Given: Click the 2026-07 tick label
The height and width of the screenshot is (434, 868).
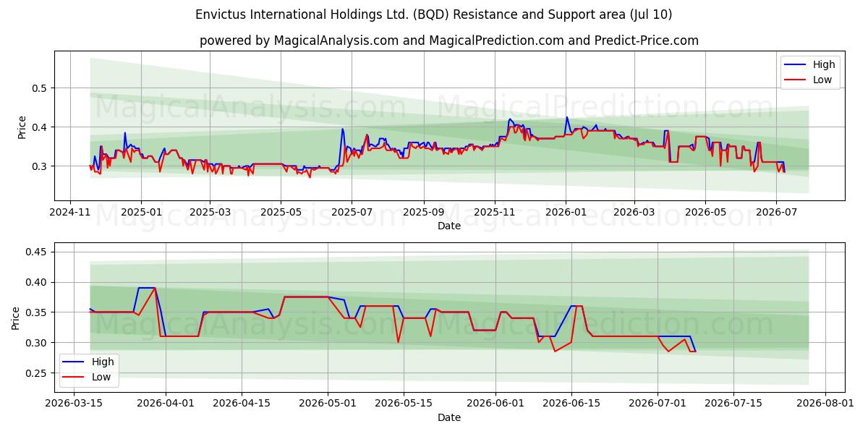Looking at the screenshot, I should click(776, 213).
